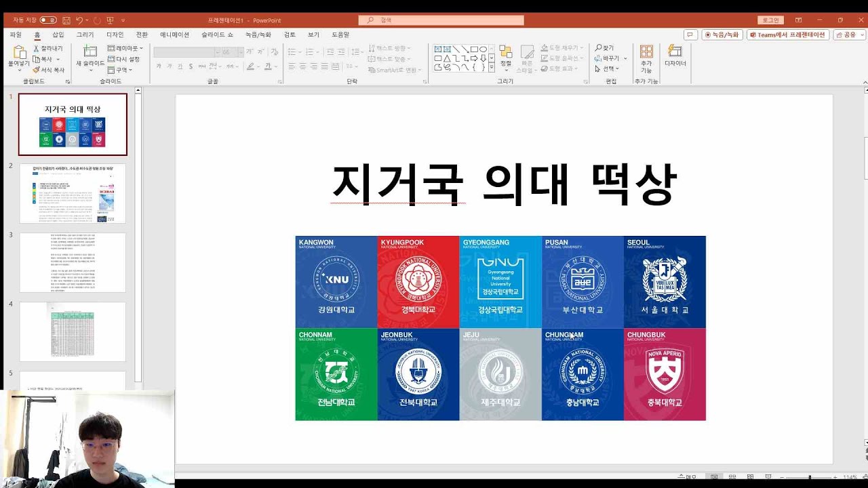
Task: Click 다시 설정 (Reset) button
Action: (x=123, y=59)
